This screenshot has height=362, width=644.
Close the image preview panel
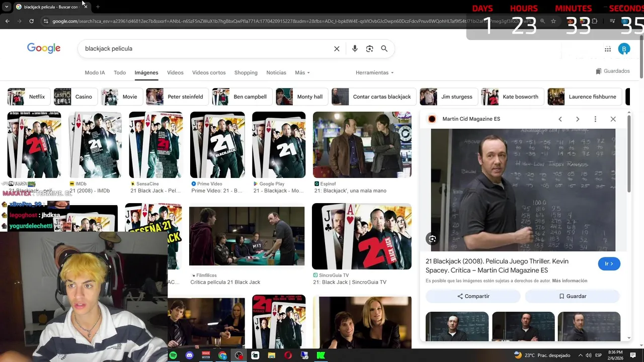(613, 119)
